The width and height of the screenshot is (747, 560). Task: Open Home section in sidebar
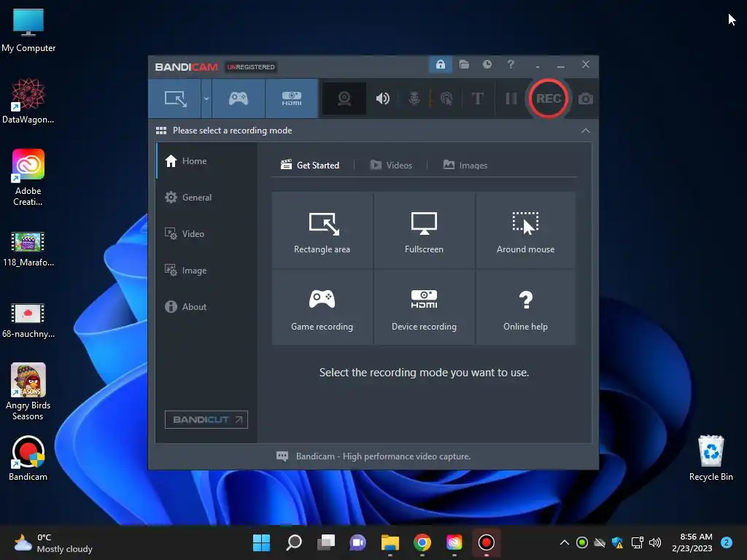pos(206,161)
